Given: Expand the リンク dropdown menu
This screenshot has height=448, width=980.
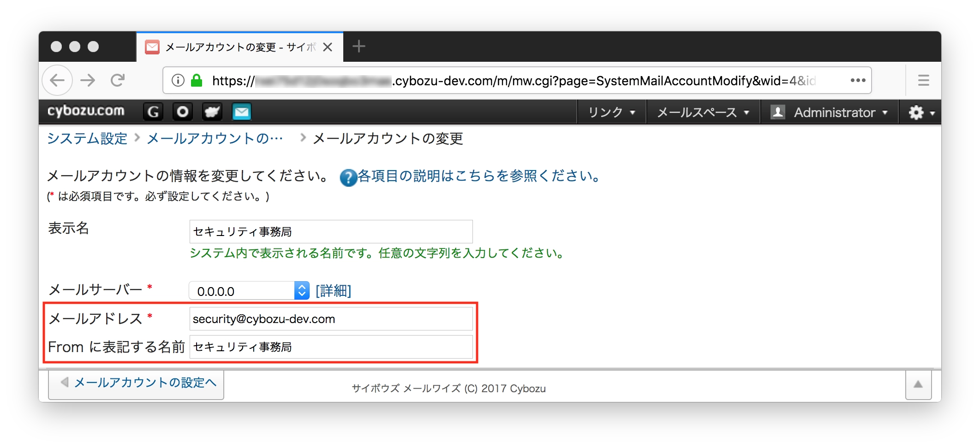Looking at the screenshot, I should 611,112.
